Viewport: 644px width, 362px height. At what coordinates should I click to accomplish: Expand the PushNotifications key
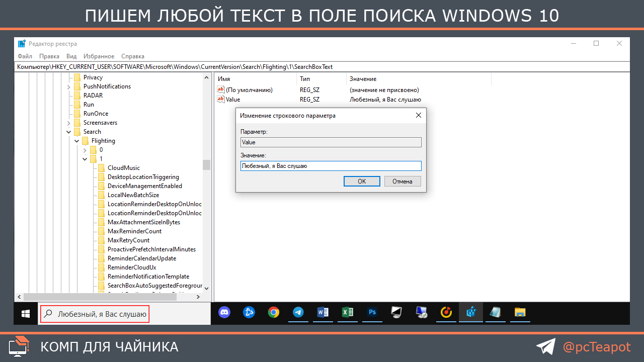tap(69, 86)
